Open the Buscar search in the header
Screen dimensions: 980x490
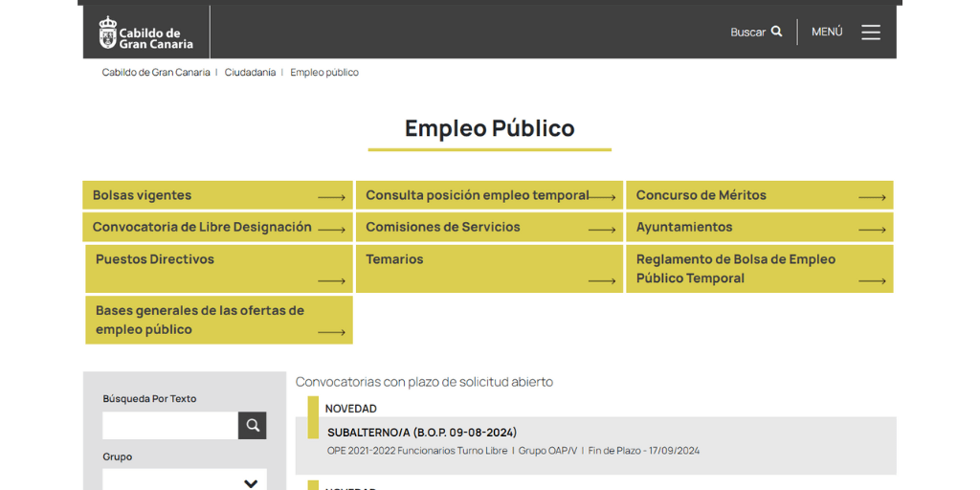756,32
